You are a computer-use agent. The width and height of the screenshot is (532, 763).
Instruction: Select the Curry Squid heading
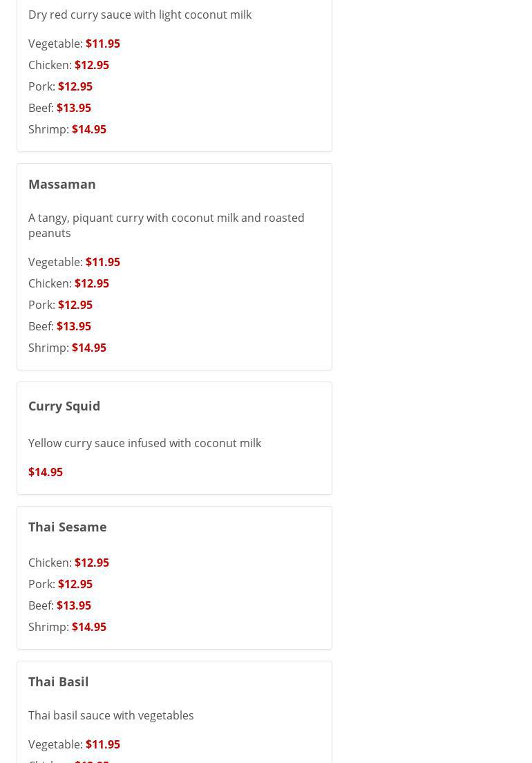(64, 406)
